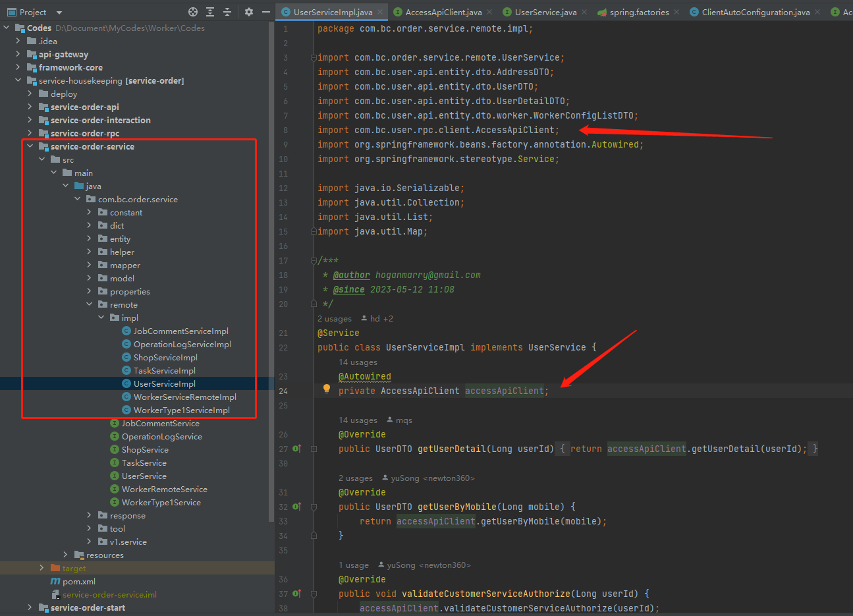The height and width of the screenshot is (616, 853).
Task: Expand the deploy folder
Action: click(30, 94)
